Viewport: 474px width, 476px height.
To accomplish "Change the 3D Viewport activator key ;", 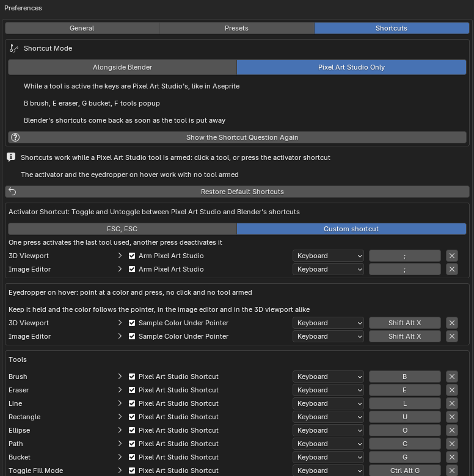I will [405, 256].
